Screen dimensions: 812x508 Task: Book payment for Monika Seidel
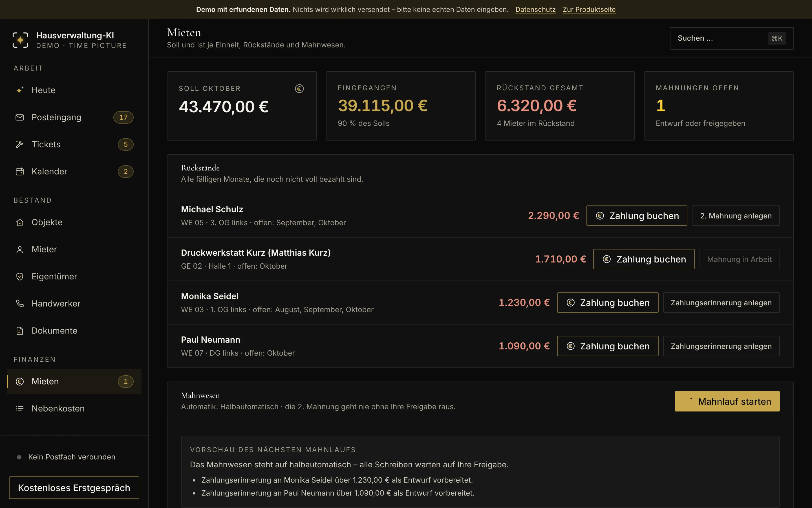[608, 302]
